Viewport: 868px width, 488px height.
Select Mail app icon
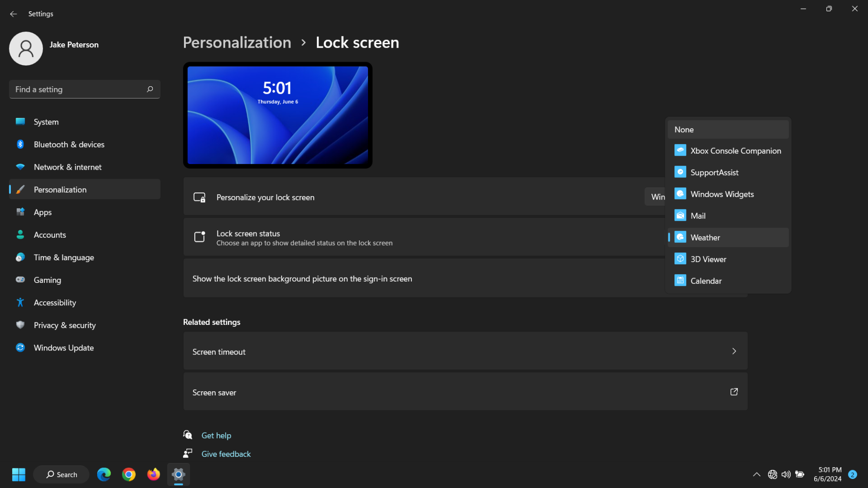pyautogui.click(x=680, y=216)
